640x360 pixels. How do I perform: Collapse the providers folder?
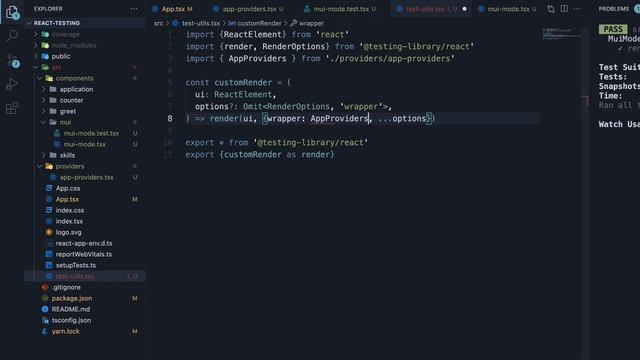coord(70,167)
